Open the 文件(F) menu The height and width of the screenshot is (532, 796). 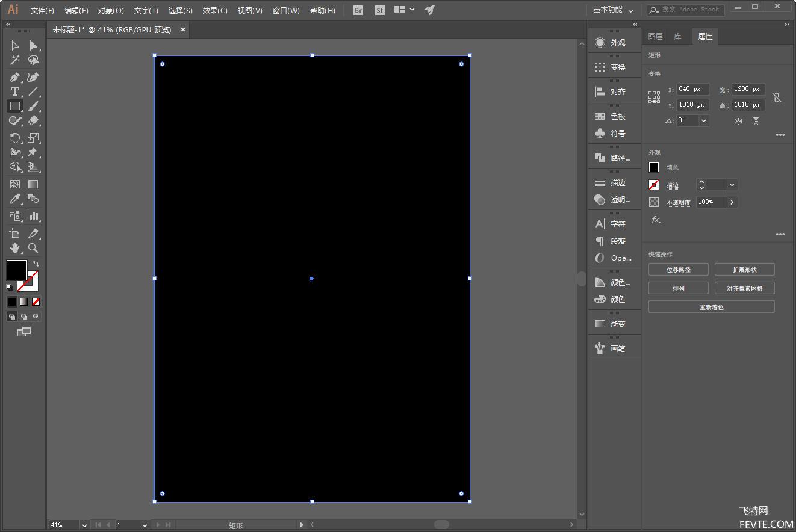42,11
